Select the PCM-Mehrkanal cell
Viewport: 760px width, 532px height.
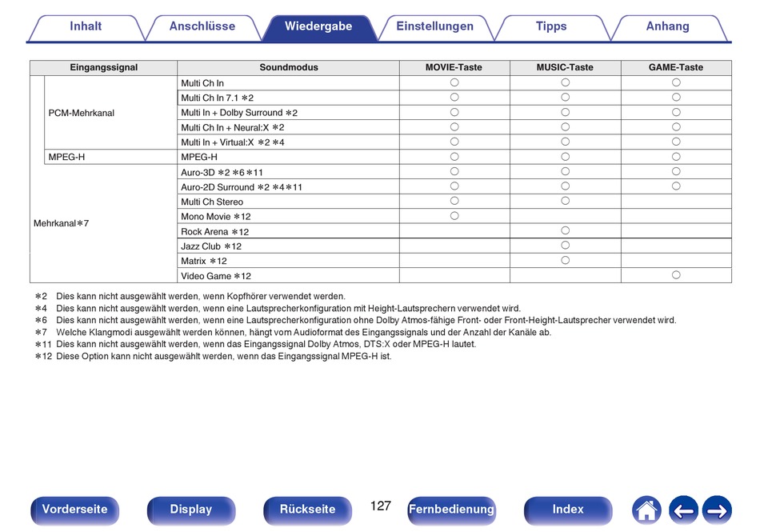(x=110, y=113)
